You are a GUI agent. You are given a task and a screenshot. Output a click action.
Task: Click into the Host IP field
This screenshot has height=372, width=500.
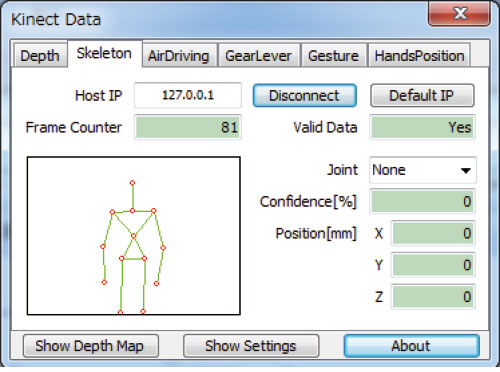pos(188,95)
